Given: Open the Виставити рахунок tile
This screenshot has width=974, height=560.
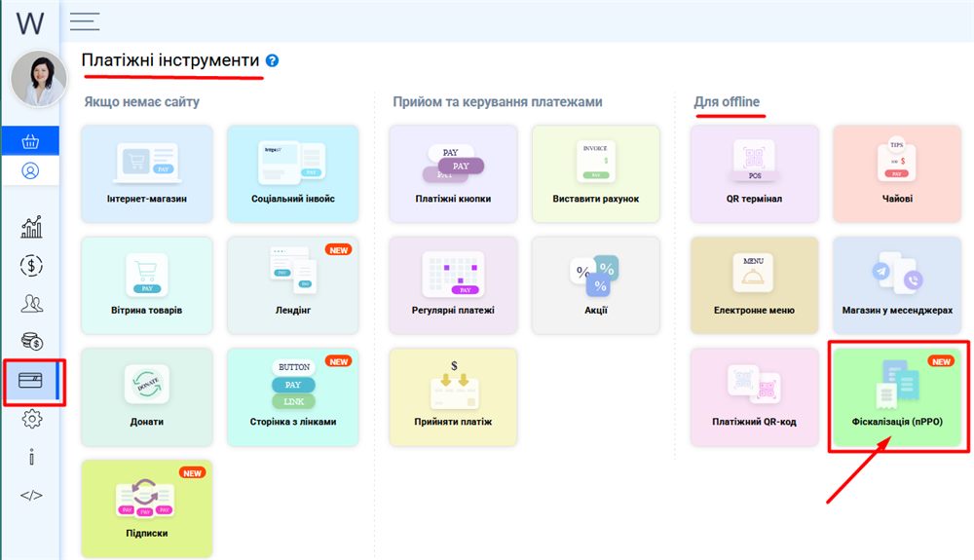Looking at the screenshot, I should 596,173.
